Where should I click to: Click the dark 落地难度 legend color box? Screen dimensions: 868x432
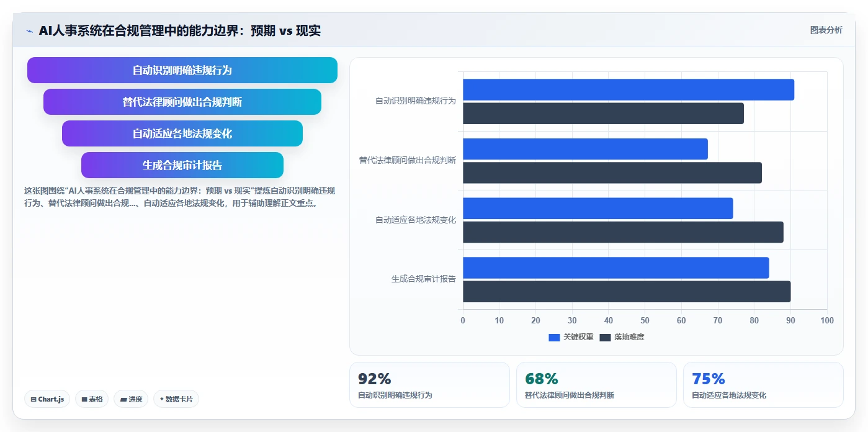(x=605, y=337)
